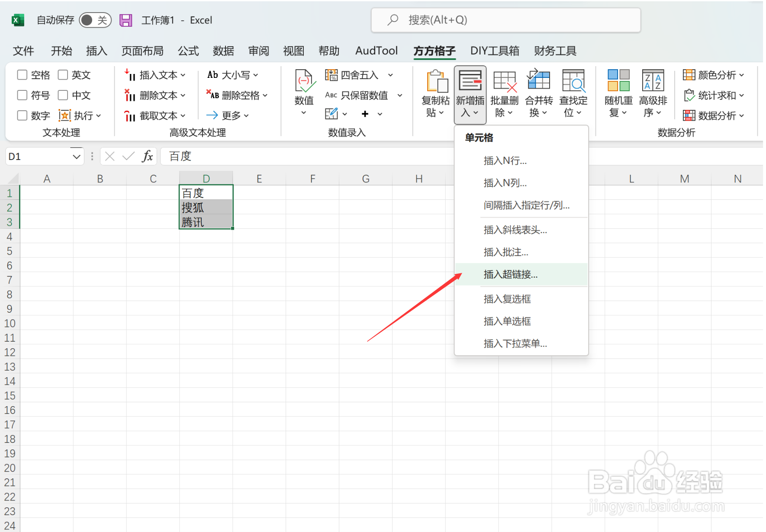Open the 颜色分析 dropdown
Image resolution: width=766 pixels, height=532 pixels.
coord(714,75)
